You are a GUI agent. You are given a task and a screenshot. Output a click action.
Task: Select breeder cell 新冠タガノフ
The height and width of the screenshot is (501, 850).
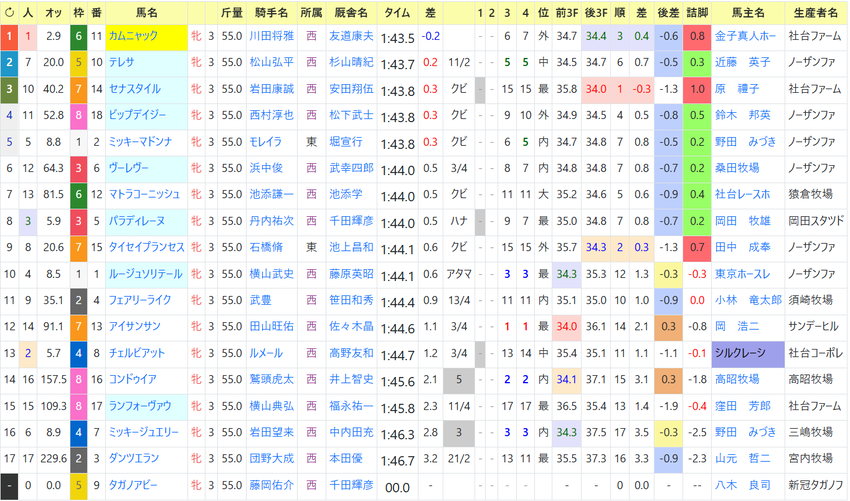click(x=816, y=485)
